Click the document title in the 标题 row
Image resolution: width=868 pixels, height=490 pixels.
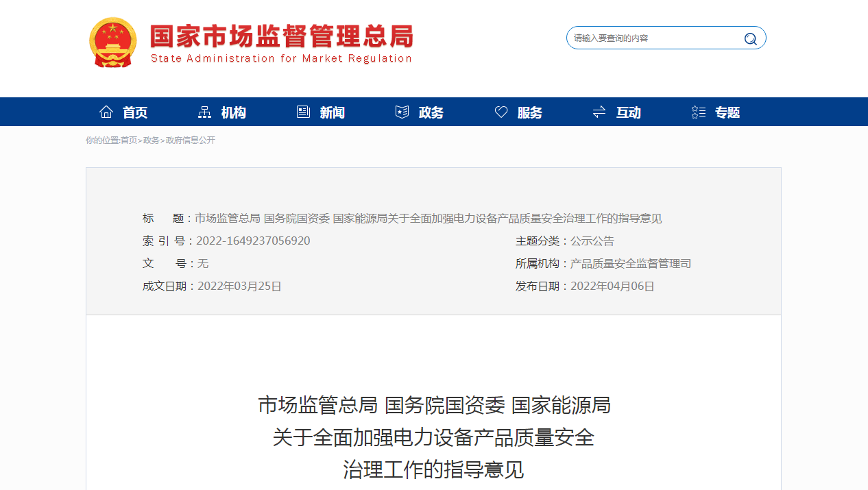(429, 219)
